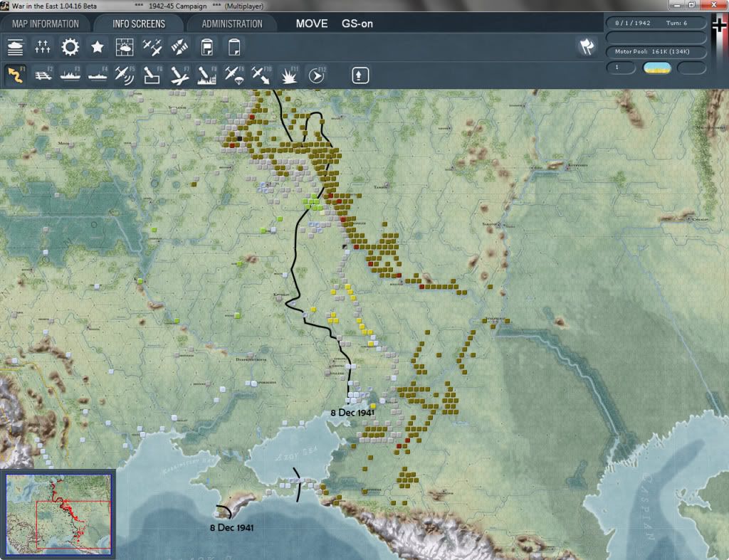Click the crossed flags surrender icon
The height and width of the screenshot is (560, 729).
coord(587,46)
